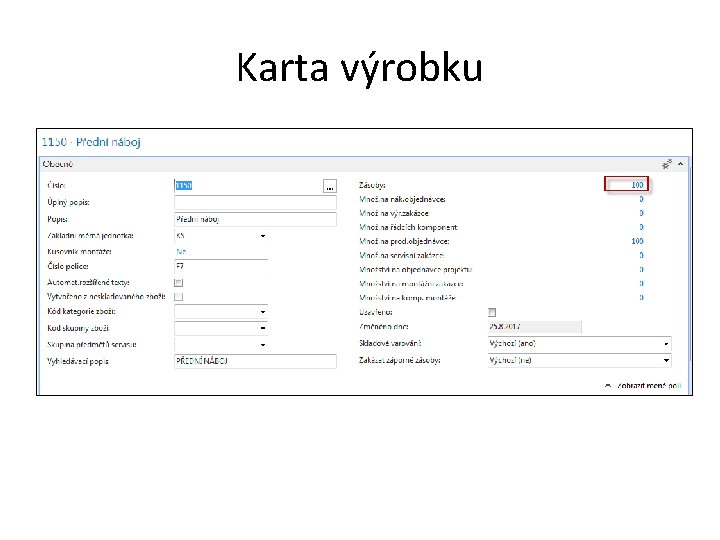Click the Obecné section header label
This screenshot has width=720, height=540.
(x=58, y=164)
